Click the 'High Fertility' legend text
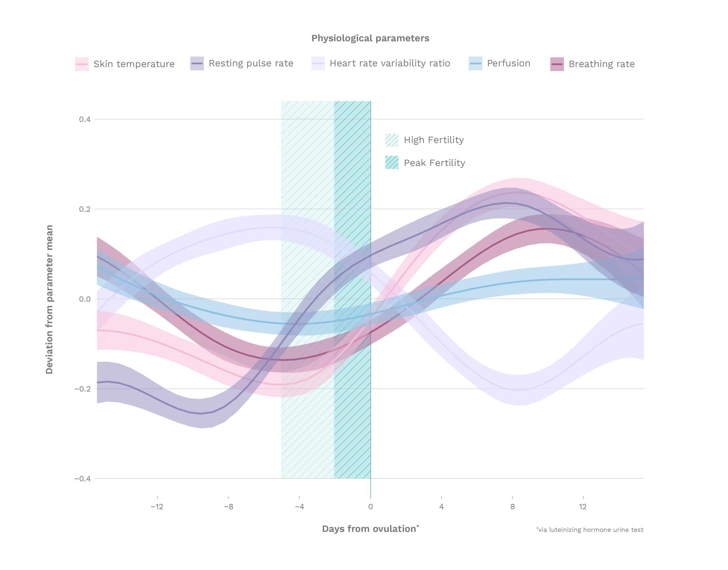Screen dimensions: 728x570 (x=434, y=140)
